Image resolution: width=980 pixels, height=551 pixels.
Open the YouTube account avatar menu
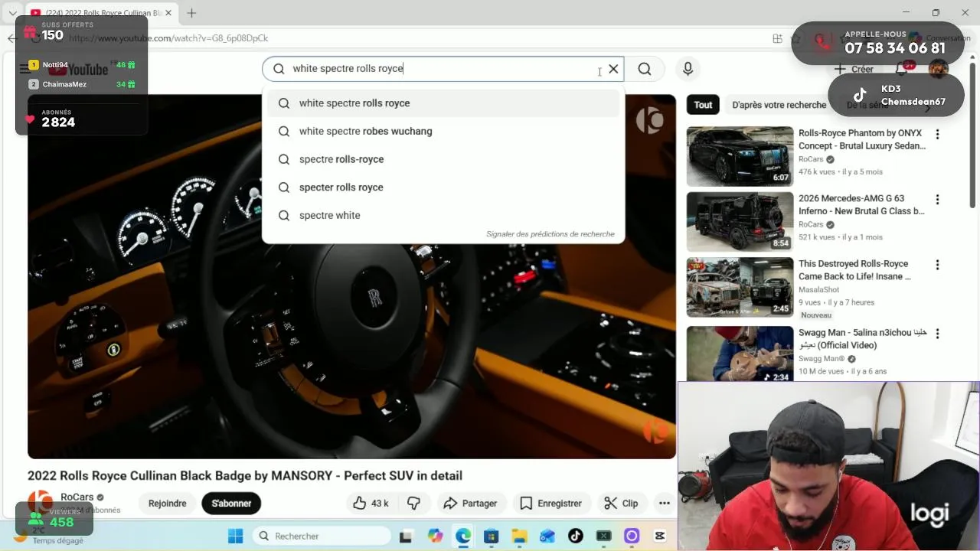938,69
